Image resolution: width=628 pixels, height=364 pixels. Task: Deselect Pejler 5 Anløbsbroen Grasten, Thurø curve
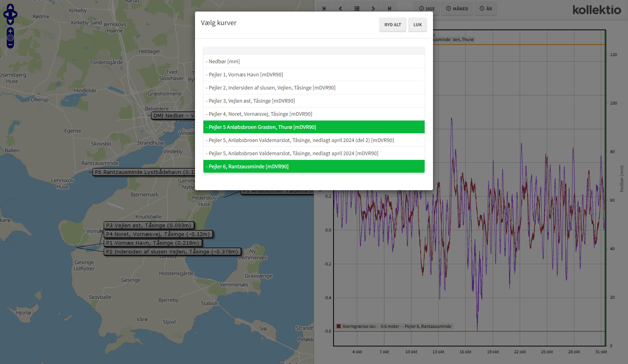[x=314, y=127]
